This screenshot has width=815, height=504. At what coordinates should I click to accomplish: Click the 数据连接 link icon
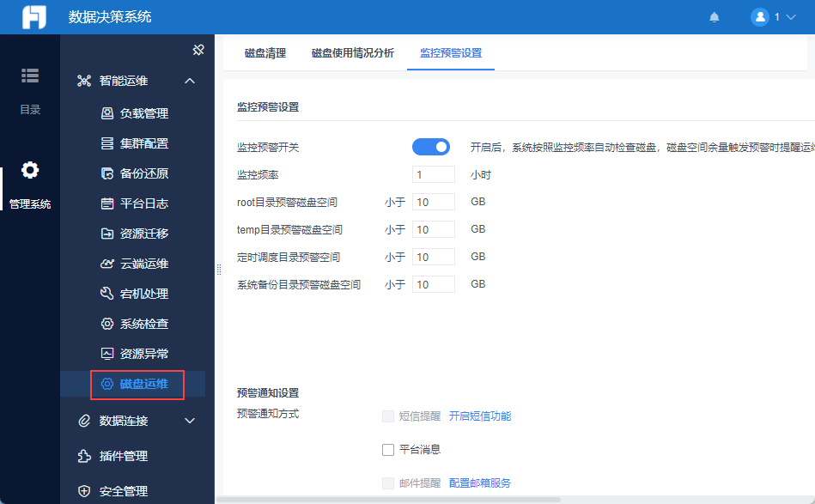tap(83, 421)
